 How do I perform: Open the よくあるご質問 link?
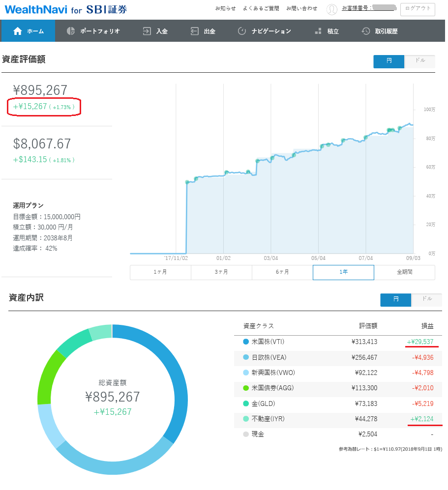[261, 8]
